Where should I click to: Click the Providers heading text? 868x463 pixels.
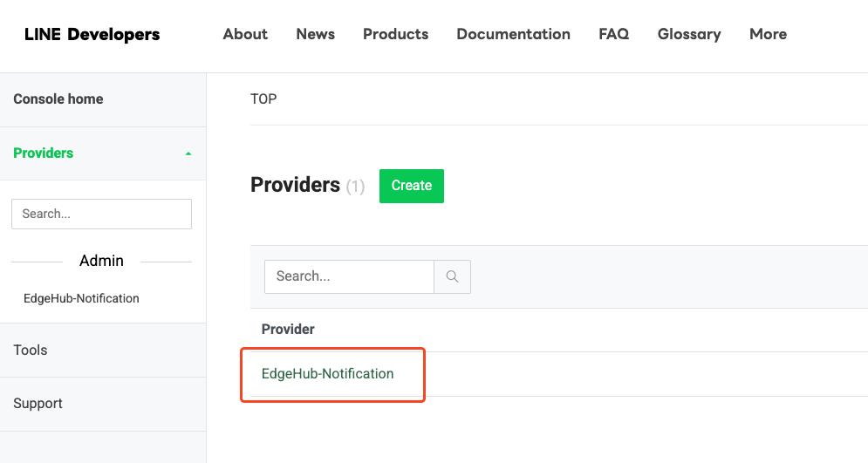pos(295,186)
